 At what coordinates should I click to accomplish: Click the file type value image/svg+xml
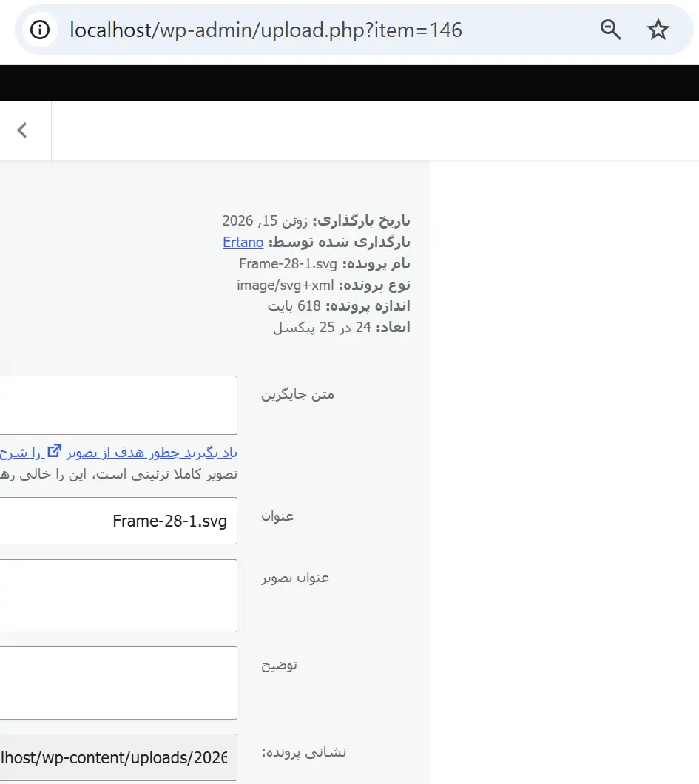(x=285, y=285)
